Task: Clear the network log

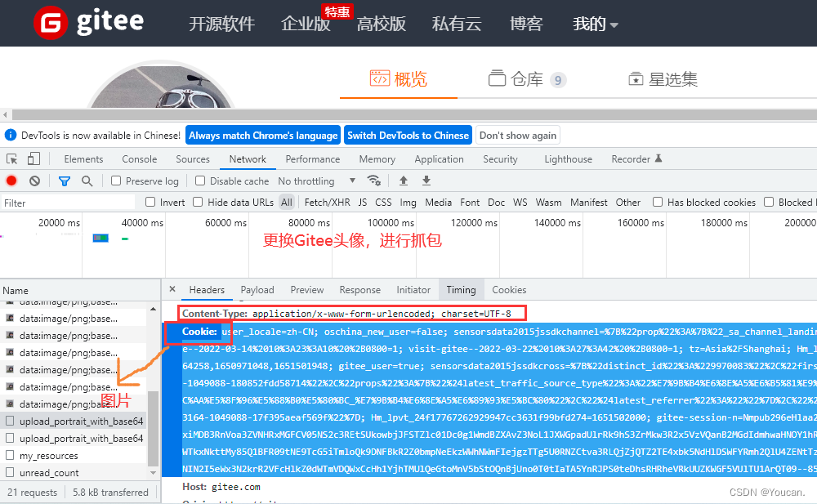Action: (34, 181)
